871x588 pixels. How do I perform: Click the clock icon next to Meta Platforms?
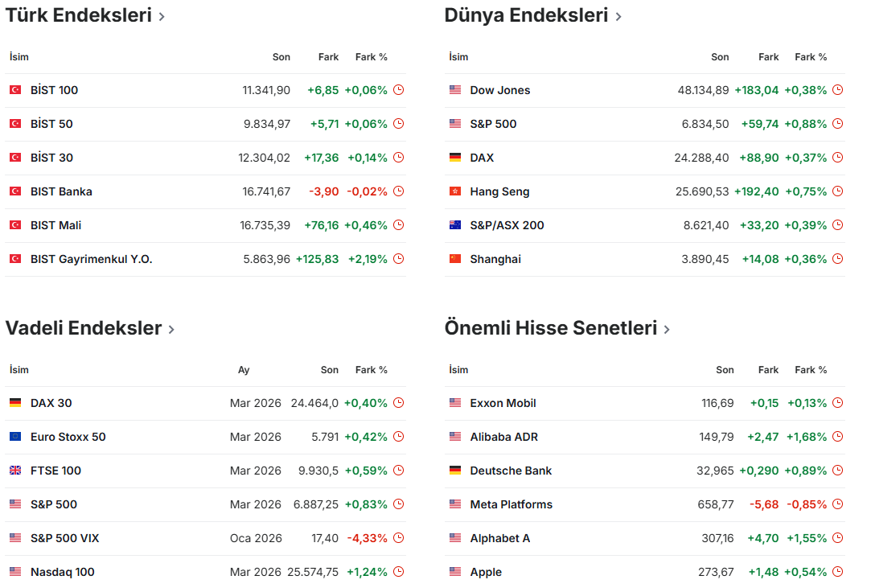(837, 504)
